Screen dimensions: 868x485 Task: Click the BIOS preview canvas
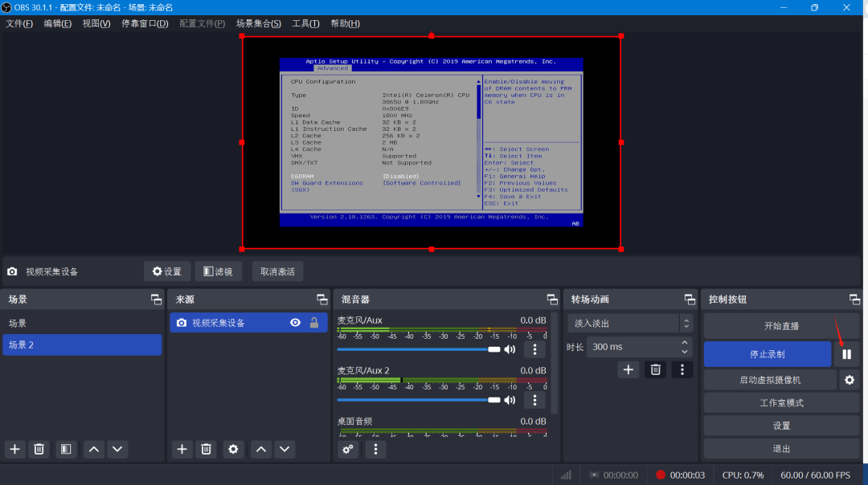point(432,142)
